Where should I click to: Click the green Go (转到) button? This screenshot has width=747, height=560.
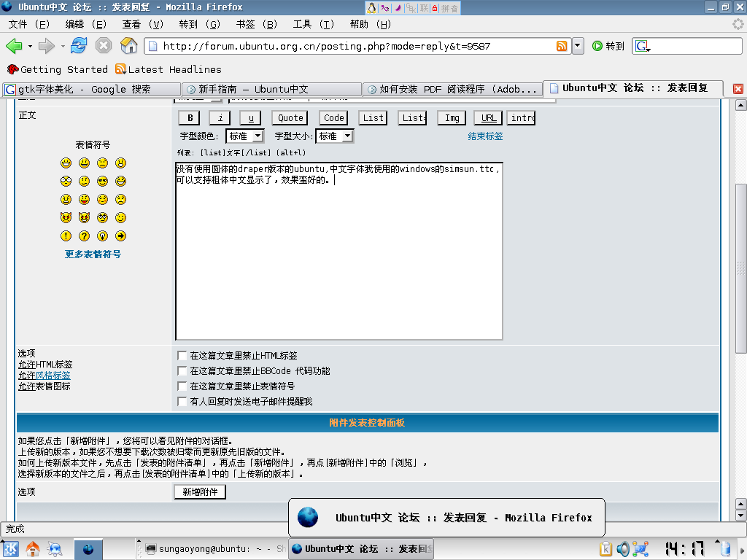click(x=608, y=46)
